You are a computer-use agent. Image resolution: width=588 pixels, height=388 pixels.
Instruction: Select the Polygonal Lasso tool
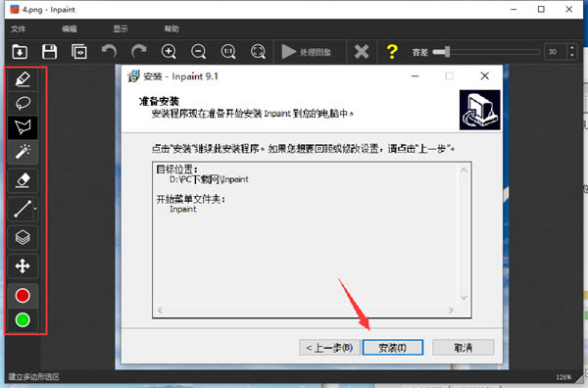pos(23,127)
